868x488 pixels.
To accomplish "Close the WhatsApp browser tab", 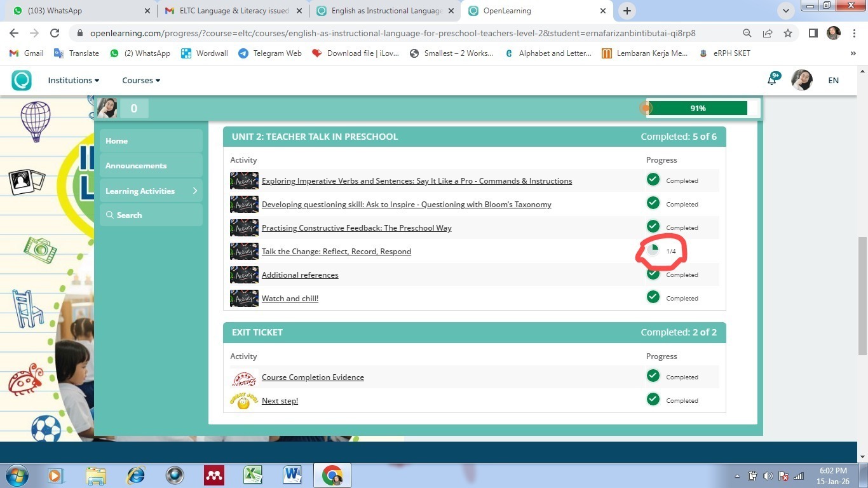I will [x=147, y=11].
